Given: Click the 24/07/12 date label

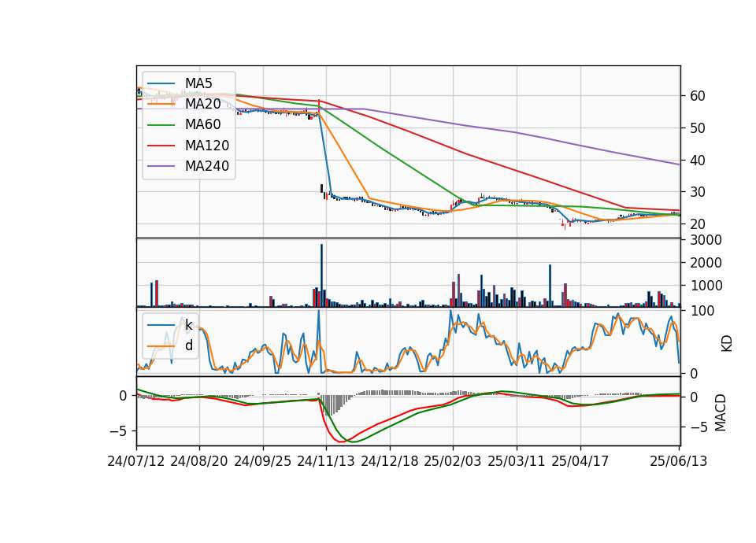Looking at the screenshot, I should pyautogui.click(x=136, y=462).
